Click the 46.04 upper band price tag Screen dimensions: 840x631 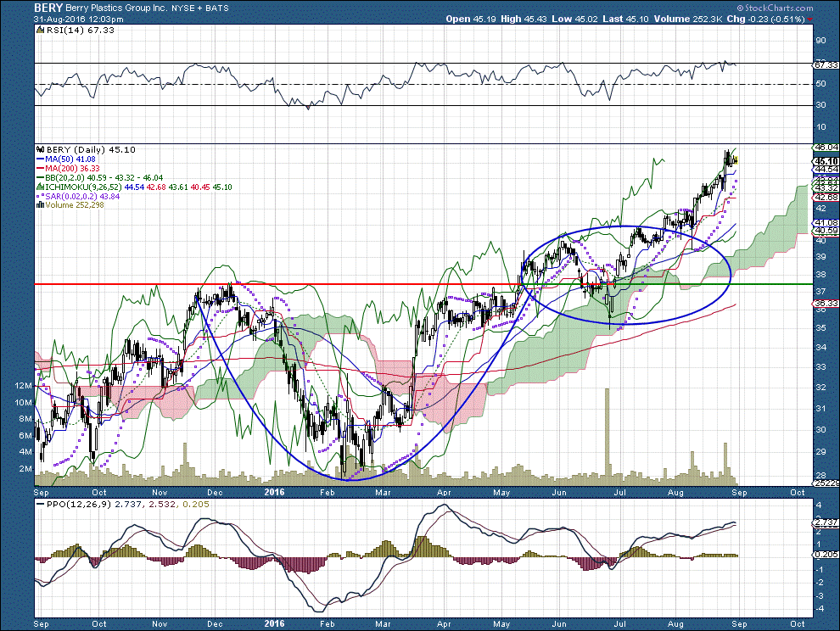tap(826, 147)
